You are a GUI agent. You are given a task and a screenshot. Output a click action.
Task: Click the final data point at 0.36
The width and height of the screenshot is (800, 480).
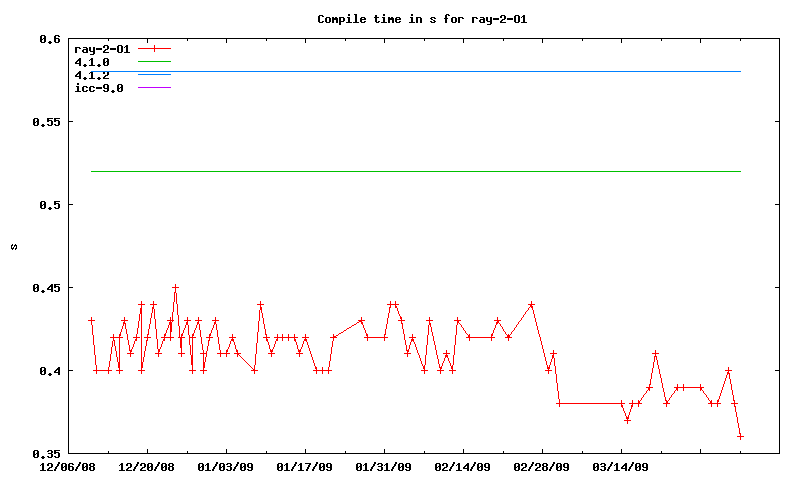[741, 437]
